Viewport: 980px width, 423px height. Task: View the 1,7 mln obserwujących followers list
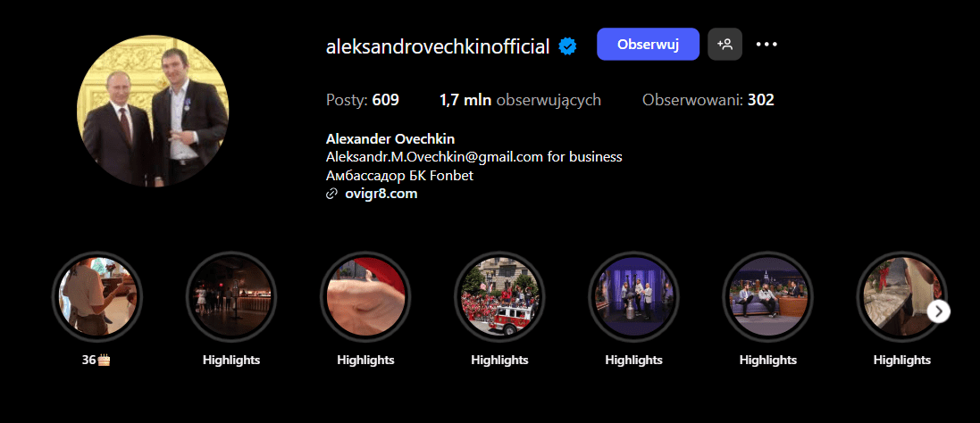(520, 100)
